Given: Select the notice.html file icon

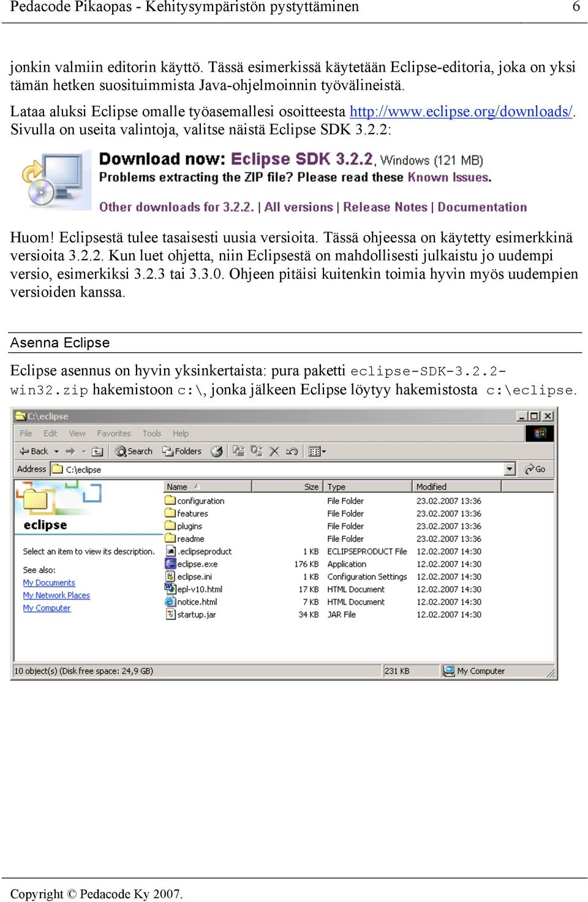Looking at the screenshot, I should pos(170,602).
